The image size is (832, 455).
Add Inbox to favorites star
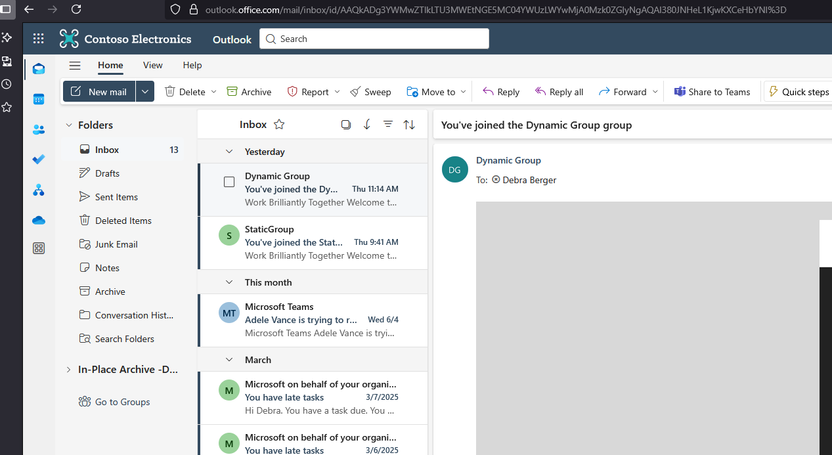pos(279,125)
